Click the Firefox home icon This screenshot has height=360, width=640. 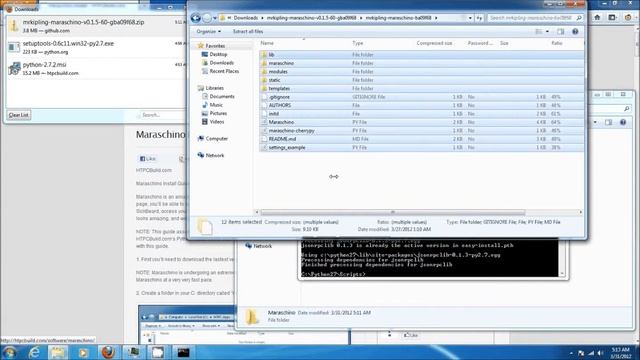(597, 18)
